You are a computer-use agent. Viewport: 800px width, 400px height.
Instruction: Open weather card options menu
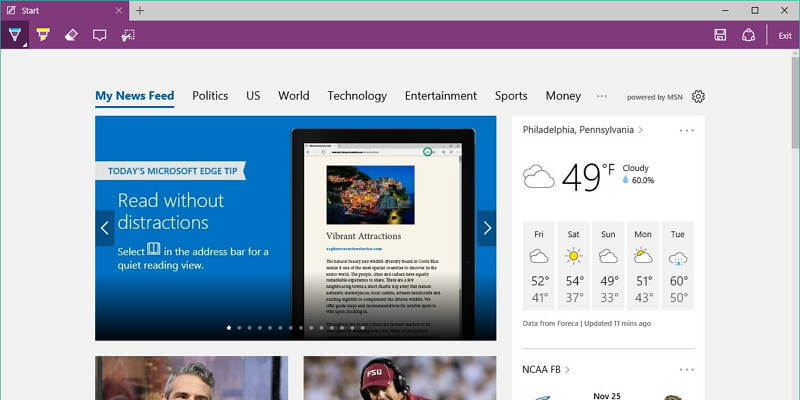tap(687, 130)
